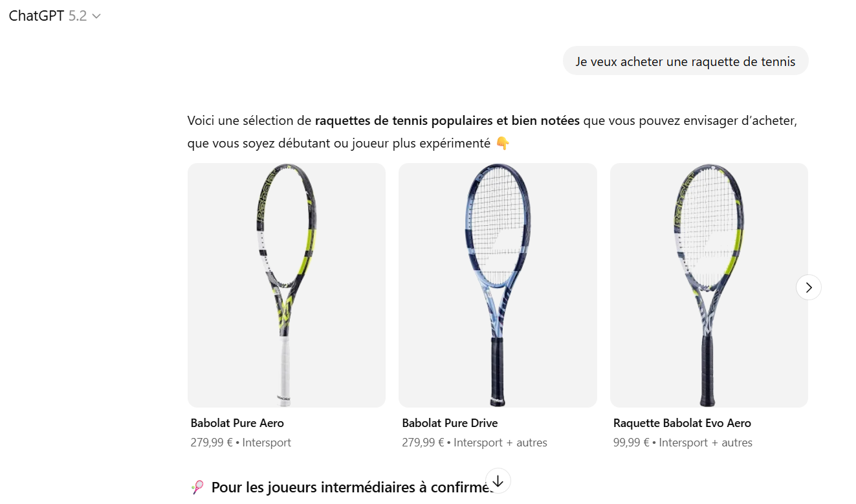
Task: View the 279,99 € Intersport offer for Pure Aero
Action: [x=241, y=443]
